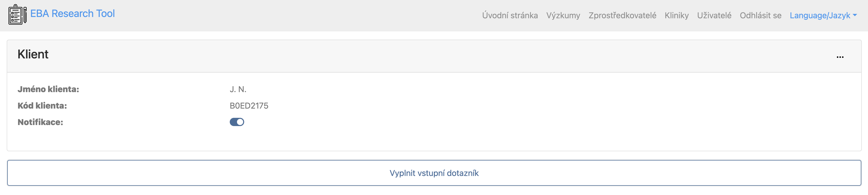
Task: Click the client code B0ED2175
Action: 249,106
